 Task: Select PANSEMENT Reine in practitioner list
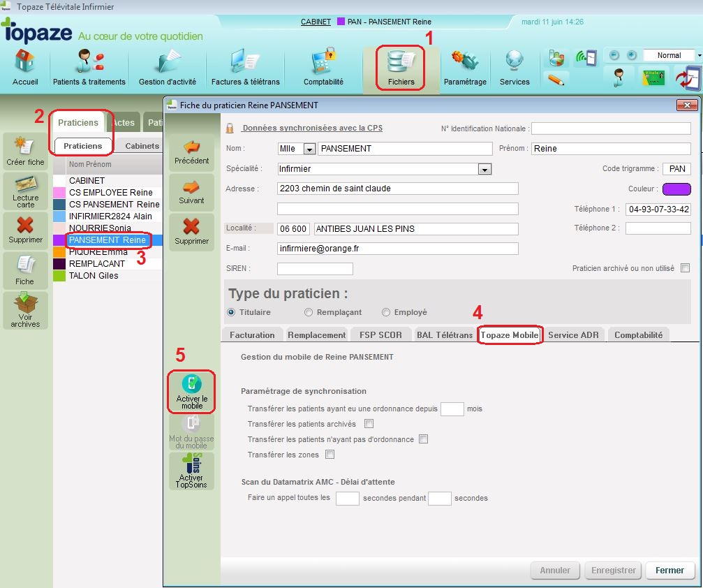tap(108, 240)
